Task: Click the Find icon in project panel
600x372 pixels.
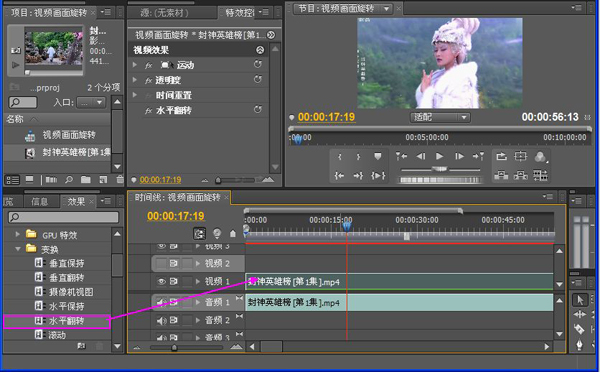Action: pyautogui.click(x=69, y=179)
